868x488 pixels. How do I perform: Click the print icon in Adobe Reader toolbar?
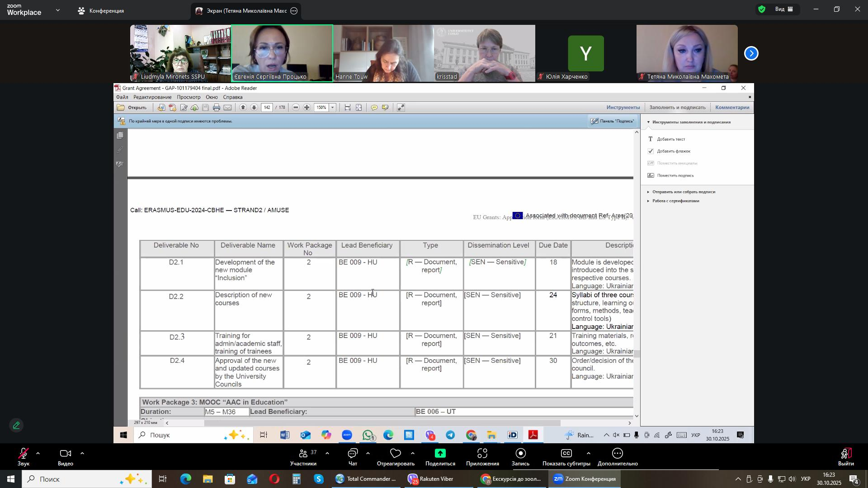click(x=217, y=108)
